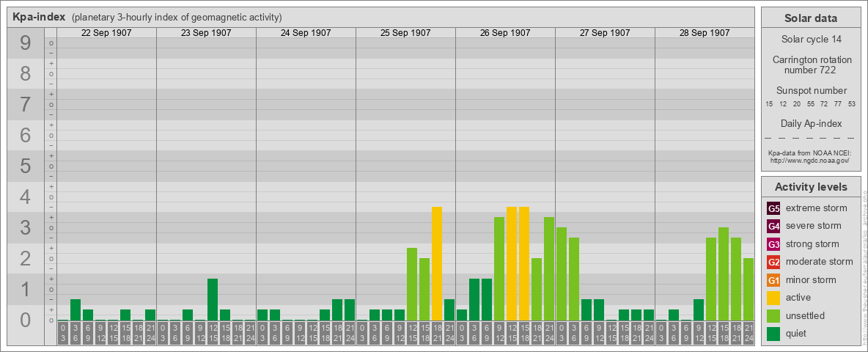Click the 22 Sep 1907 date header
The height and width of the screenshot is (352, 868).
coord(106,33)
